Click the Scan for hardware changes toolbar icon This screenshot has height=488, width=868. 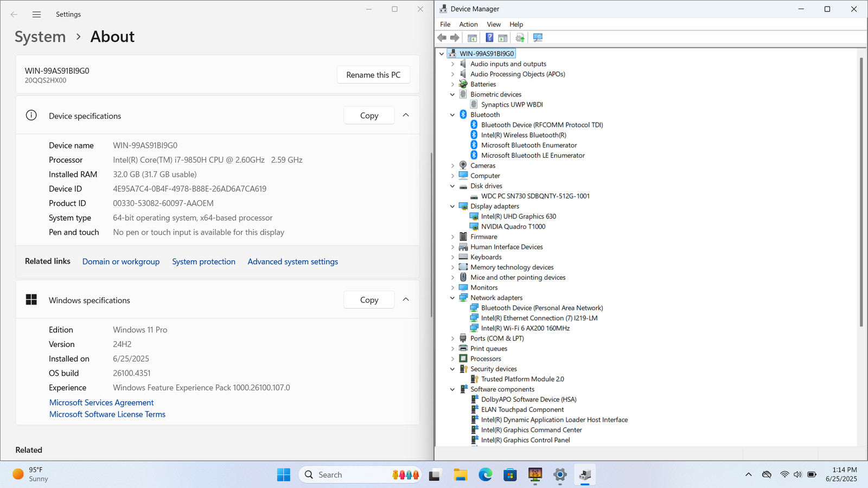tap(538, 37)
